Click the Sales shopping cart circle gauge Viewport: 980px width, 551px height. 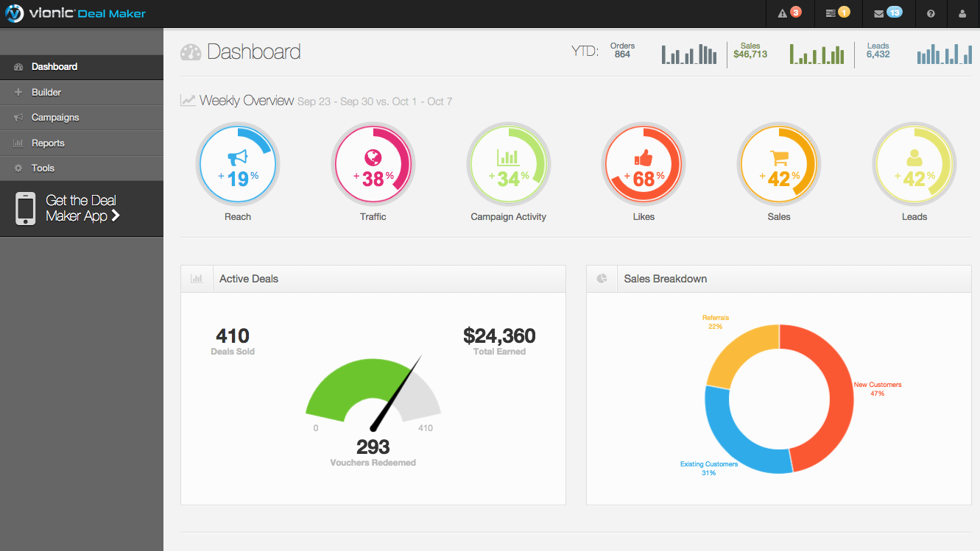[x=779, y=164]
